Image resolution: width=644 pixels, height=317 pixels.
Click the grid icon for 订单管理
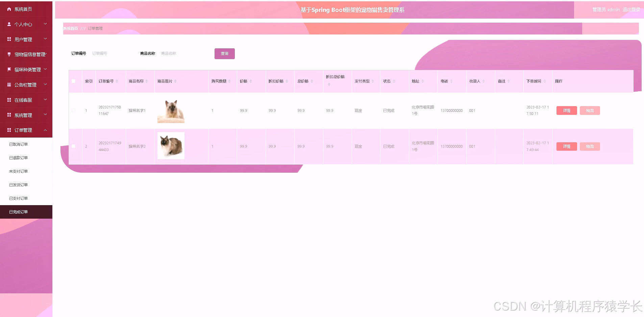(x=9, y=130)
